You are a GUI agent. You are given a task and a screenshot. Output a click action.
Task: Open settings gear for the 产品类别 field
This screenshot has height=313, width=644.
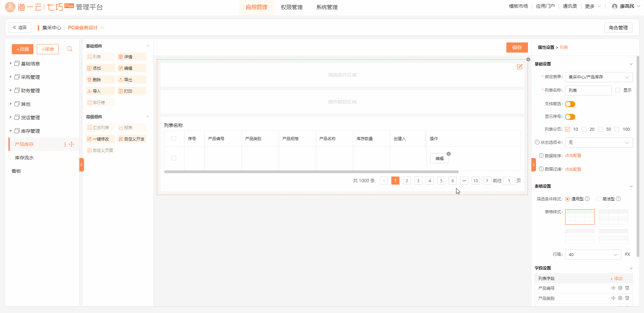click(620, 298)
